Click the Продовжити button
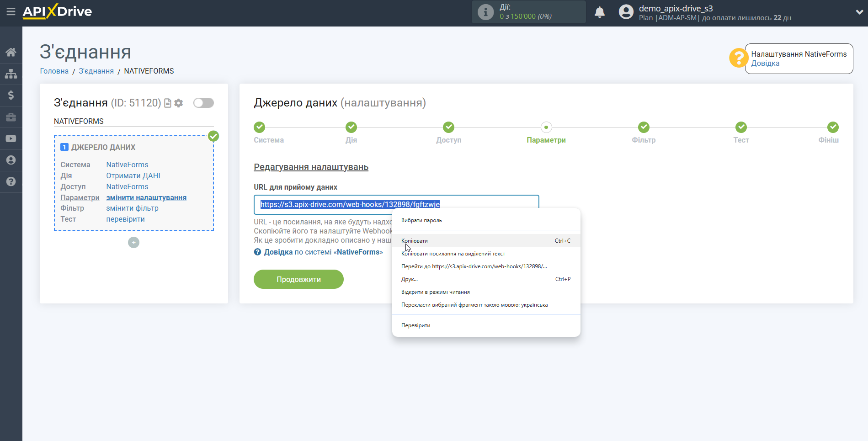 pos(298,279)
